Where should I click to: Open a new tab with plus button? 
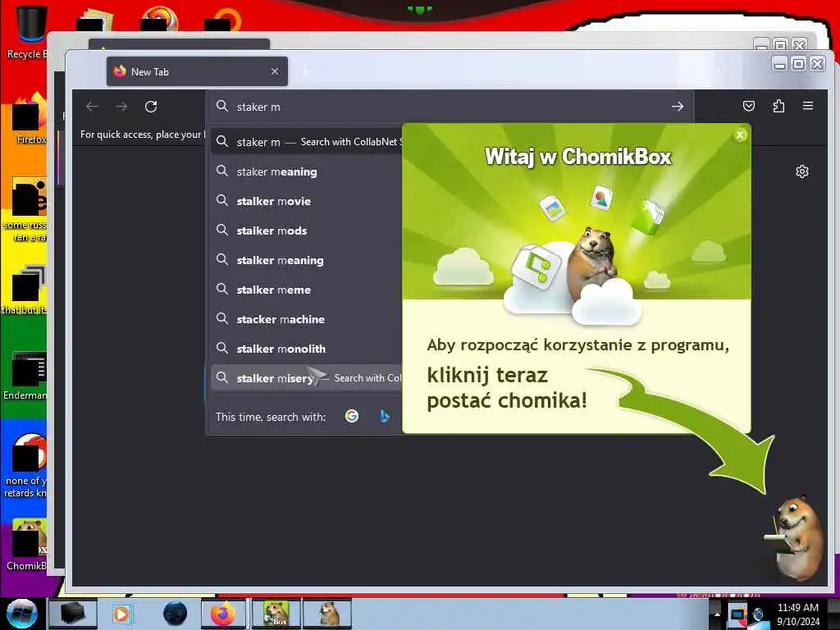coord(307,71)
